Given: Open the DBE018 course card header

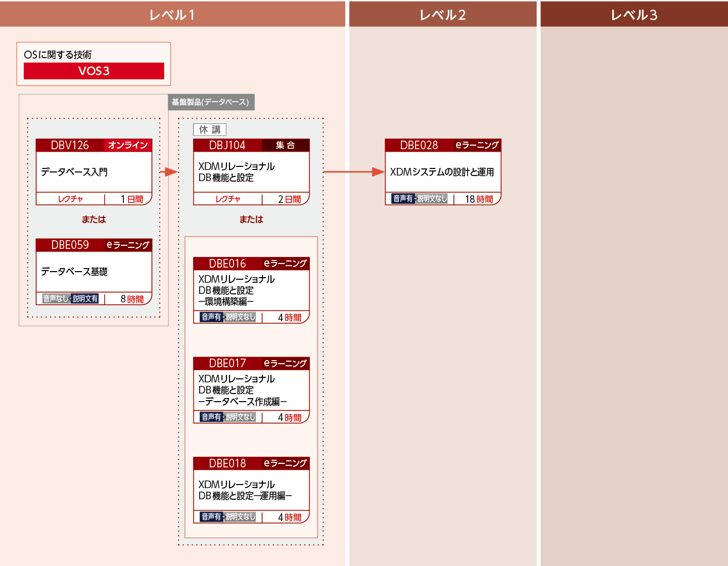Looking at the screenshot, I should [227, 463].
